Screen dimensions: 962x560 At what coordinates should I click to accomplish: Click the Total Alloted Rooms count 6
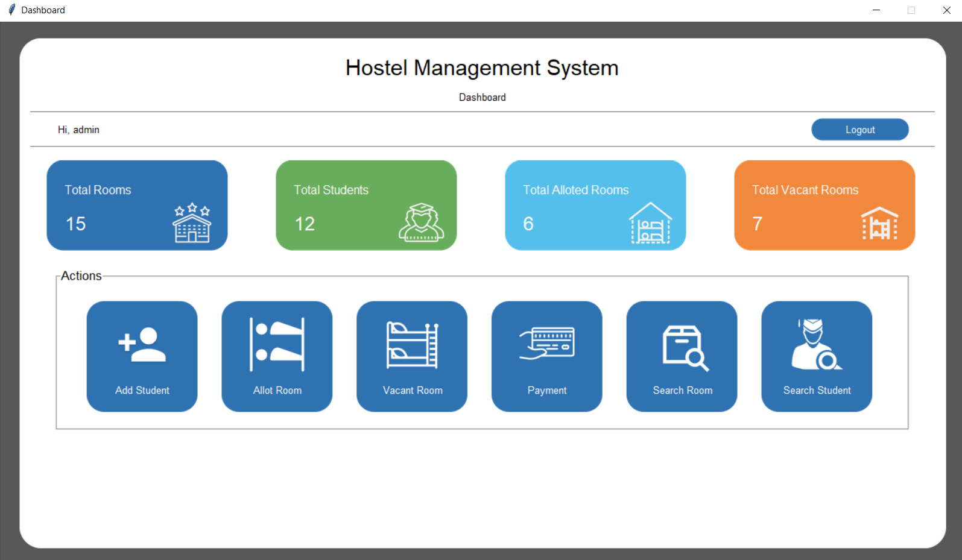click(528, 224)
